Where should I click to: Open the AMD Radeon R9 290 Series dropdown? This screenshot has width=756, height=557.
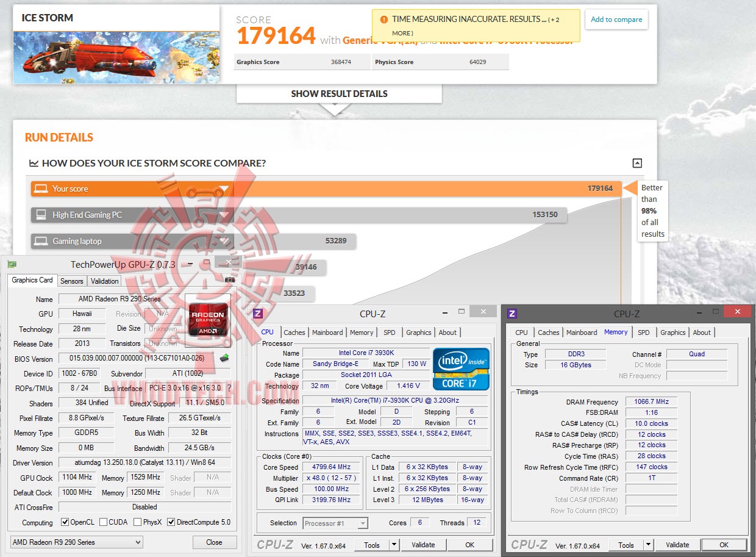(77, 542)
